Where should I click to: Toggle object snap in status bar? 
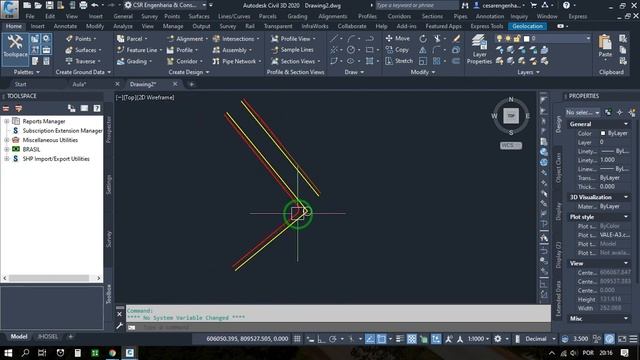(x=381, y=339)
